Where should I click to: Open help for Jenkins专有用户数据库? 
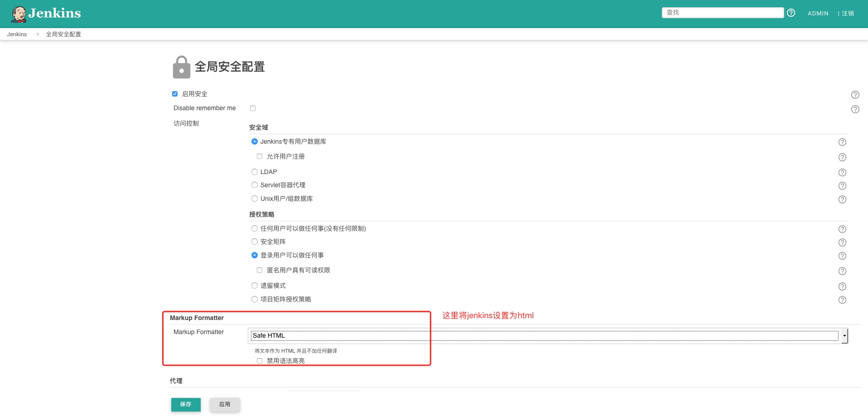842,142
